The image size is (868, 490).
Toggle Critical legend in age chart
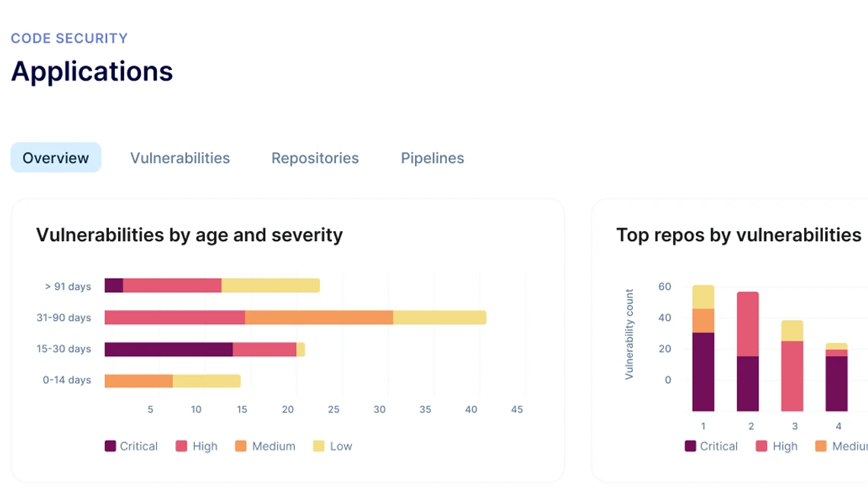(x=131, y=447)
